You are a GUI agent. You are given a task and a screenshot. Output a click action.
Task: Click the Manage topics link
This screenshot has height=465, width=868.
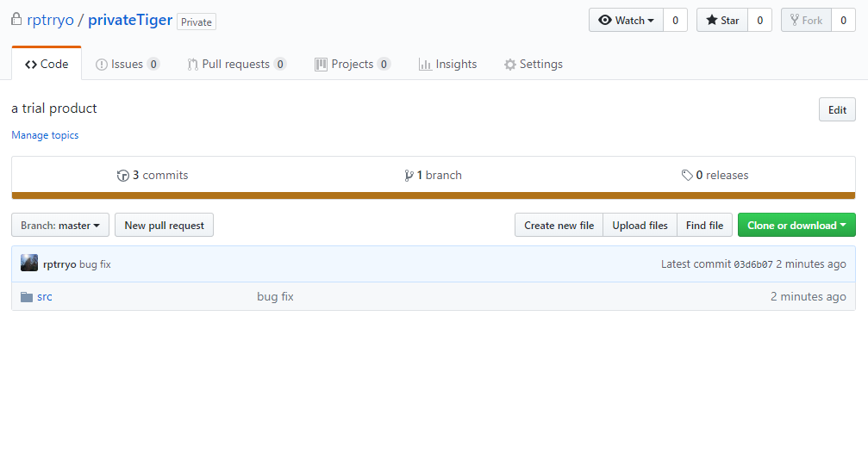45,135
